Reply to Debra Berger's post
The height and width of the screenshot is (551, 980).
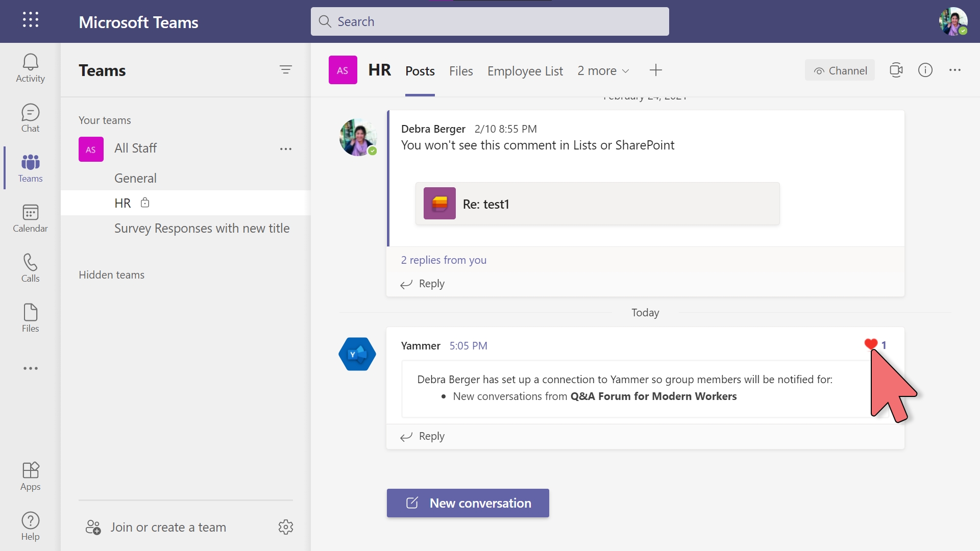(423, 284)
